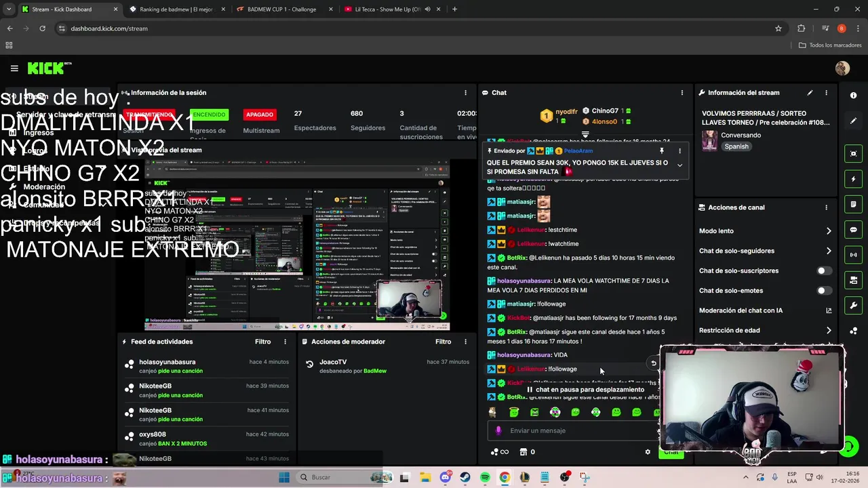This screenshot has width=868, height=488.
Task: Open options for Feed de actividades
Action: pos(285,342)
